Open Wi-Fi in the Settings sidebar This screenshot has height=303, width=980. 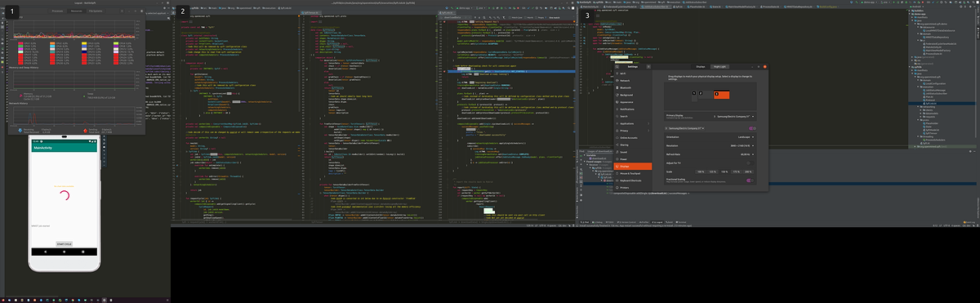point(633,74)
